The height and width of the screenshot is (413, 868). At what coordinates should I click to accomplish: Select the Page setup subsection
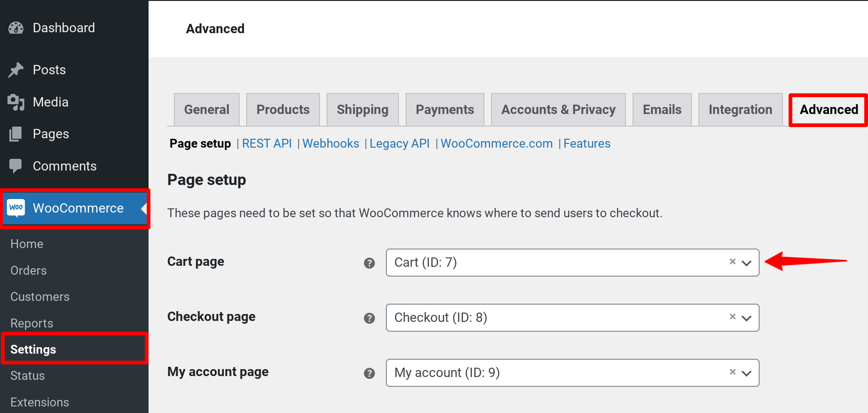[200, 143]
